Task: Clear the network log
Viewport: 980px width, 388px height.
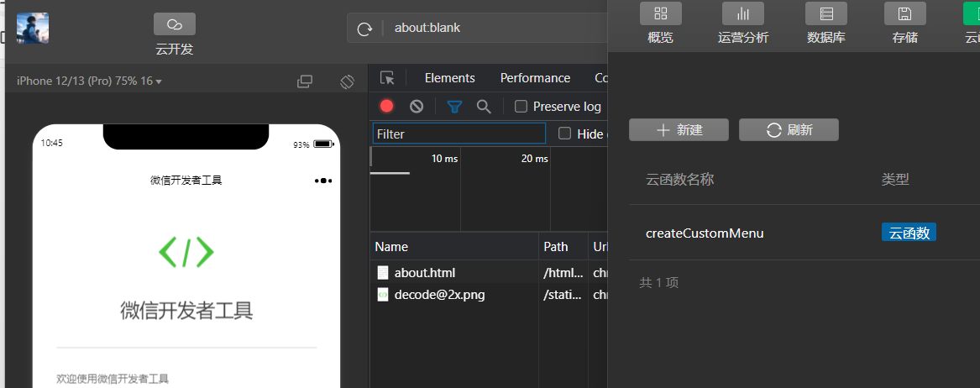Action: pos(417,106)
